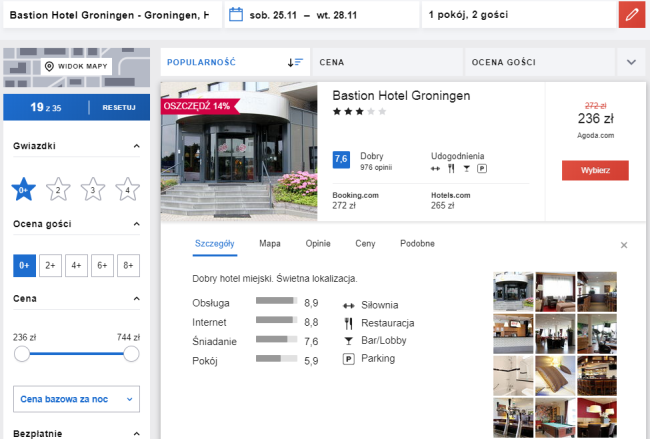The image size is (650, 439).
Task: Click the hotel star rating icons
Action: pyautogui.click(x=359, y=112)
